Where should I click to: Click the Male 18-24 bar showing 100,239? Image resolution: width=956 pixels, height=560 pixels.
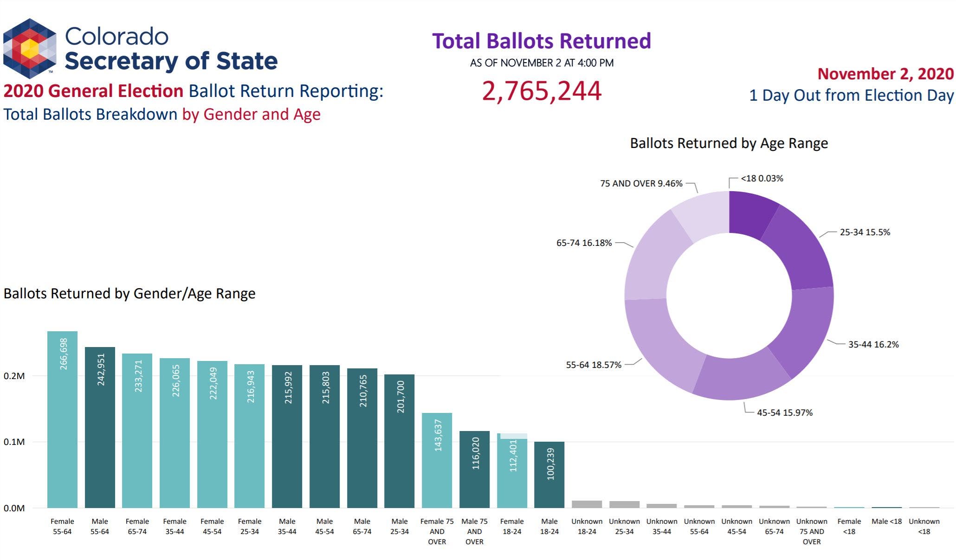pyautogui.click(x=549, y=475)
